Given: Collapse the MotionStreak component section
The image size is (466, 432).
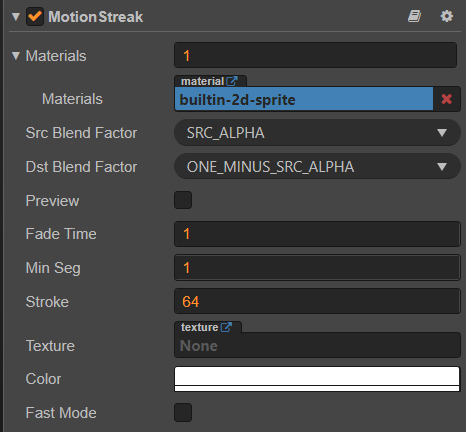Looking at the screenshot, I should 16,17.
